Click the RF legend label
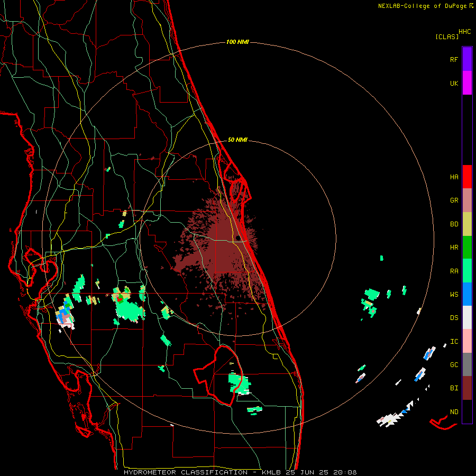 [x=454, y=60]
